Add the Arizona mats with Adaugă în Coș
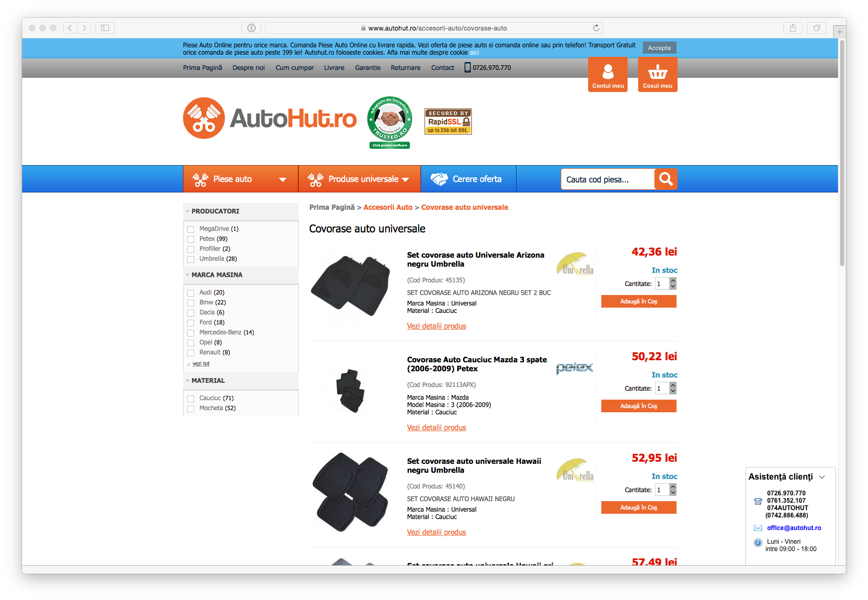Viewport: 868px width, 600px height. tap(639, 301)
